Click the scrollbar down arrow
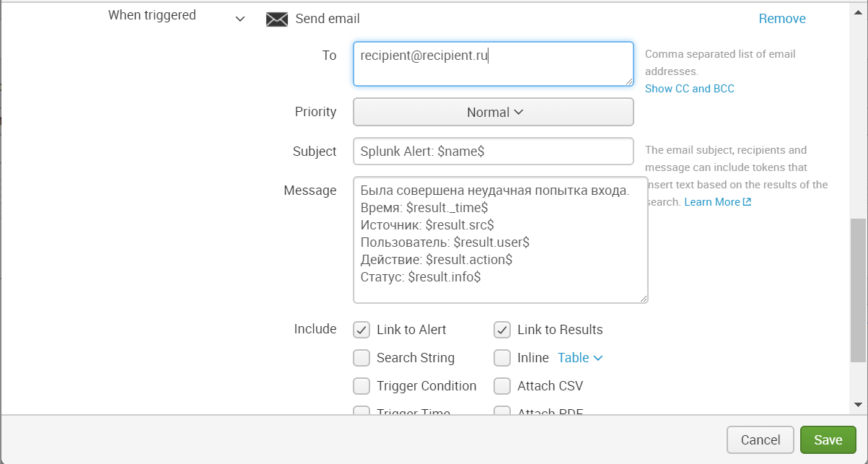The height and width of the screenshot is (464, 868). pyautogui.click(x=858, y=405)
